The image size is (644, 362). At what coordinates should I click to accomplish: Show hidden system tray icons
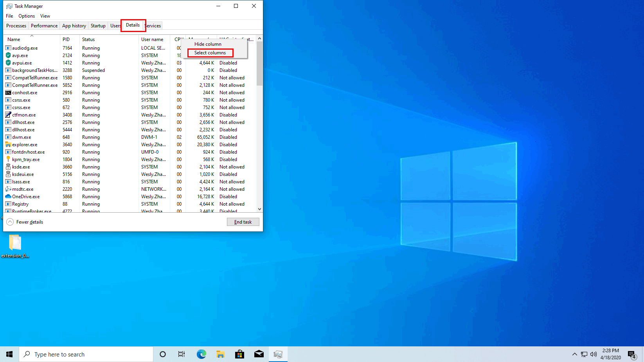pyautogui.click(x=574, y=354)
